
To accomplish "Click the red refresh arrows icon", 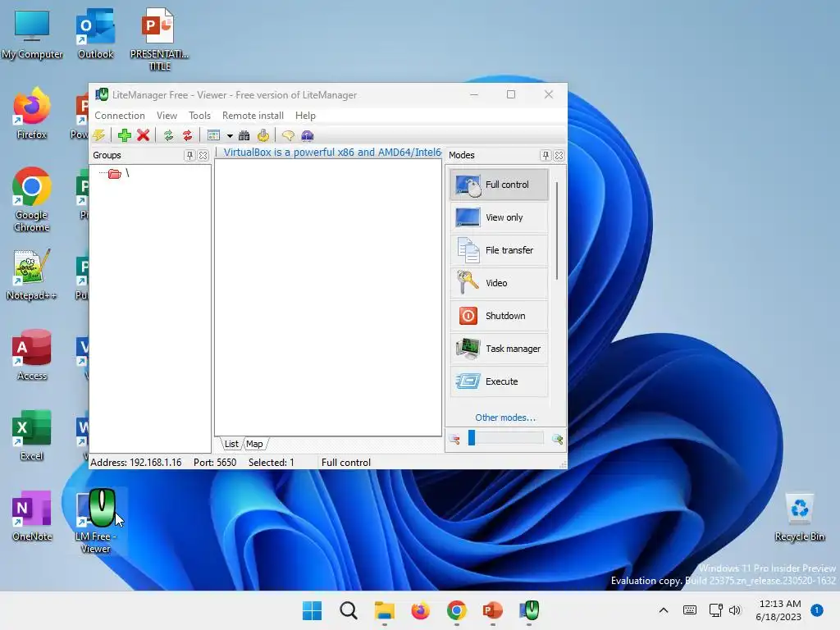I will click(x=188, y=135).
